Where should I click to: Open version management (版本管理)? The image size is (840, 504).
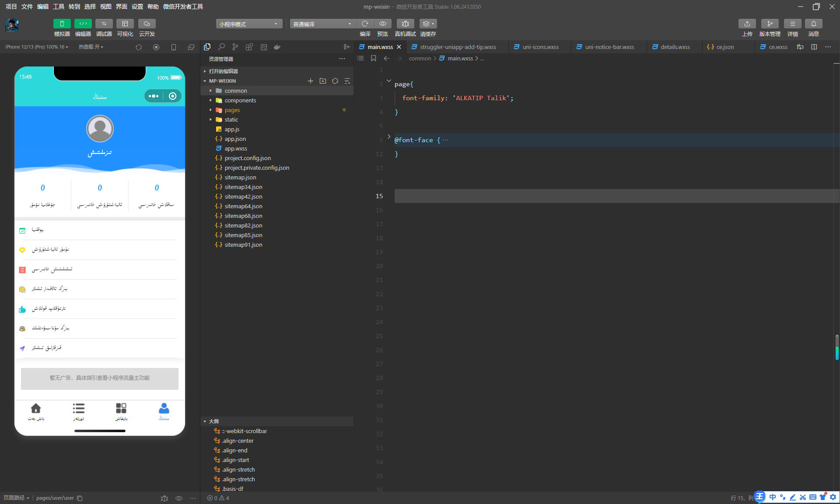pos(770,24)
